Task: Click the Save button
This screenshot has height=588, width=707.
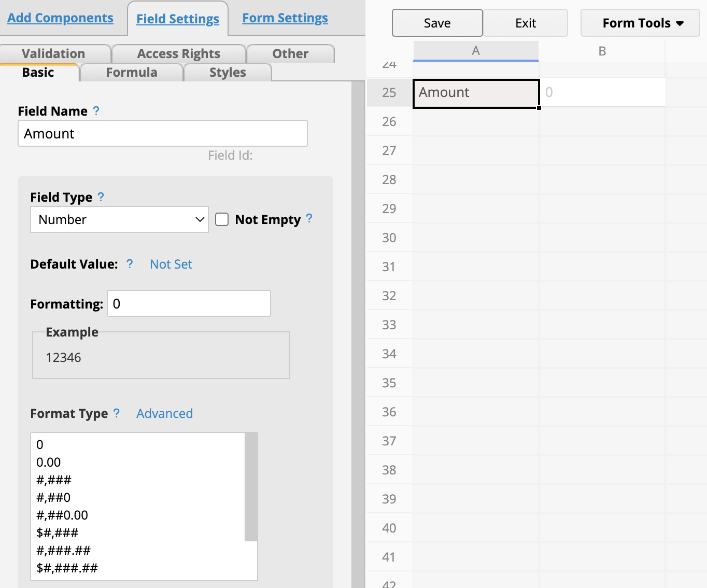Action: [x=437, y=23]
